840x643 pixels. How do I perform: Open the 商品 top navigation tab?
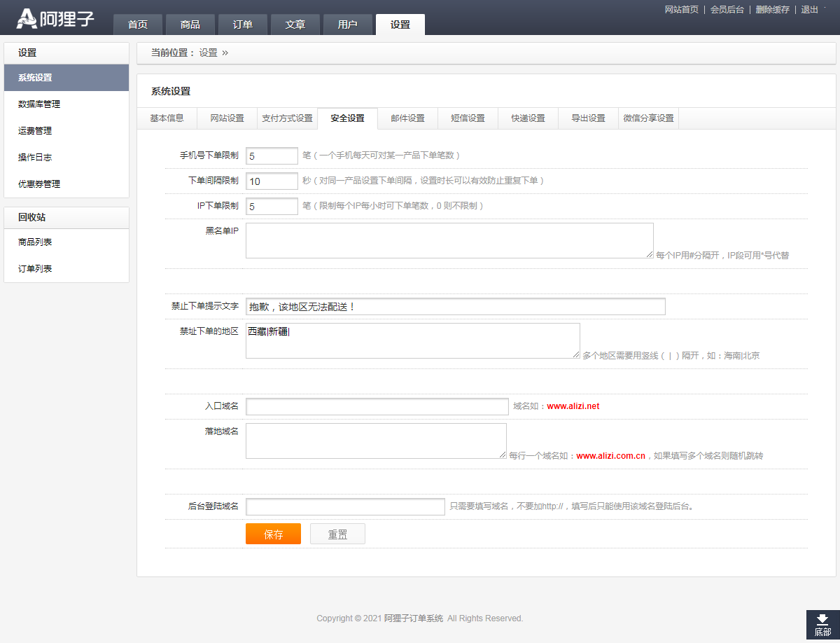click(190, 25)
